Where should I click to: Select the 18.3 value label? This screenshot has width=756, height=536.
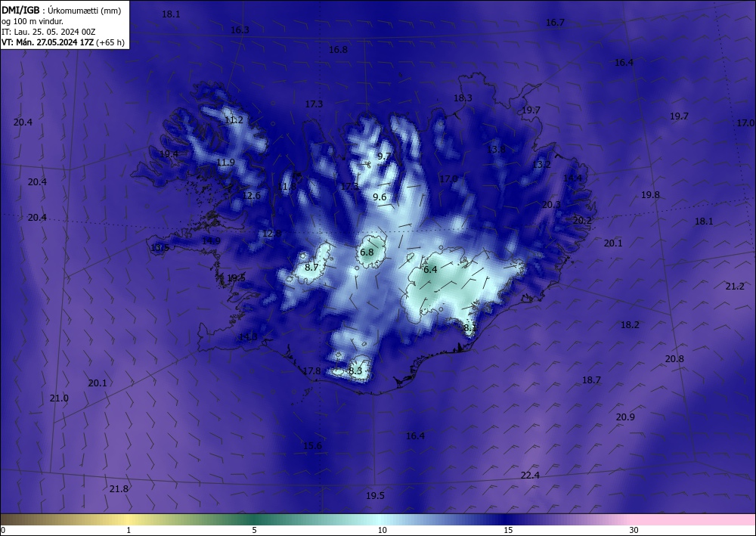click(x=463, y=98)
